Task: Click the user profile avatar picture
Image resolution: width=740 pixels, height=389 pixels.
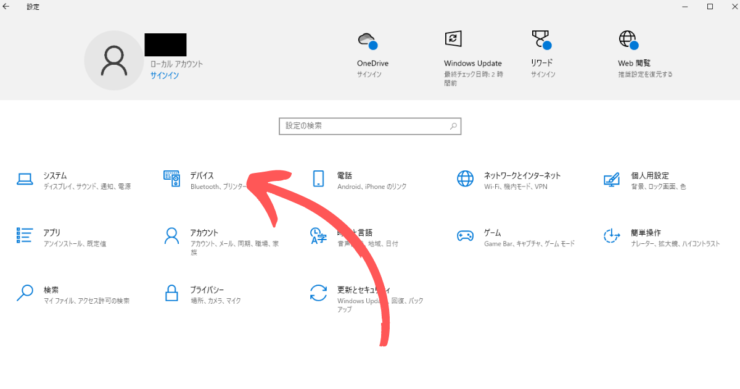Action: tap(114, 60)
